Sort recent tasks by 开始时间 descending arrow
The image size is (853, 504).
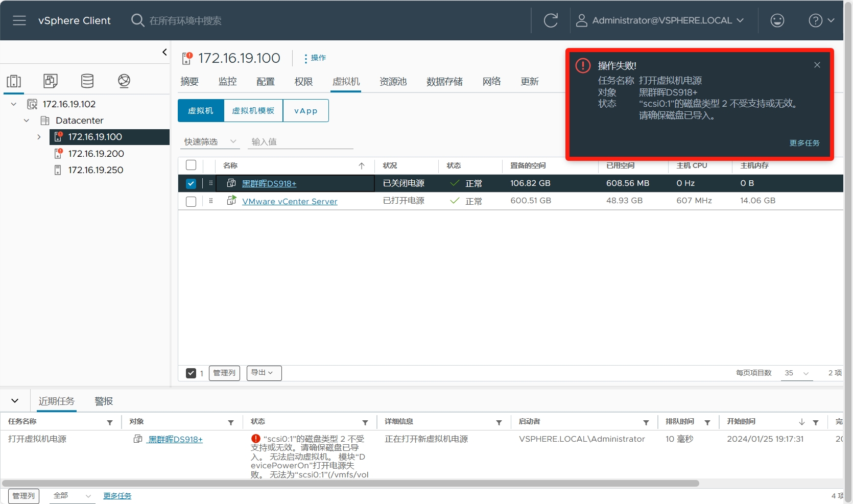(802, 422)
